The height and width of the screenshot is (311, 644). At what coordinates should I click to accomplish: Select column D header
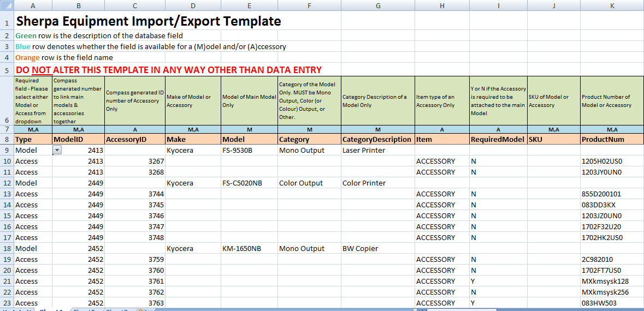tap(193, 5)
